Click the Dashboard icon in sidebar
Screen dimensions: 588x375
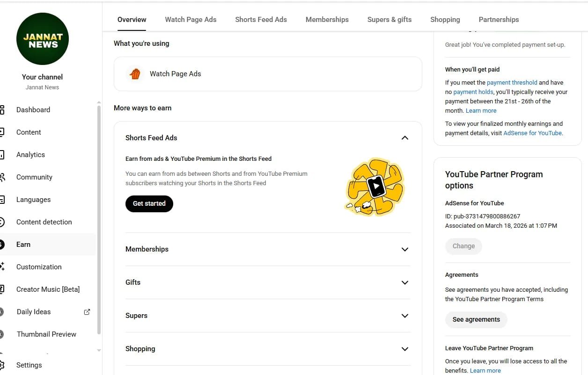(x=2, y=110)
